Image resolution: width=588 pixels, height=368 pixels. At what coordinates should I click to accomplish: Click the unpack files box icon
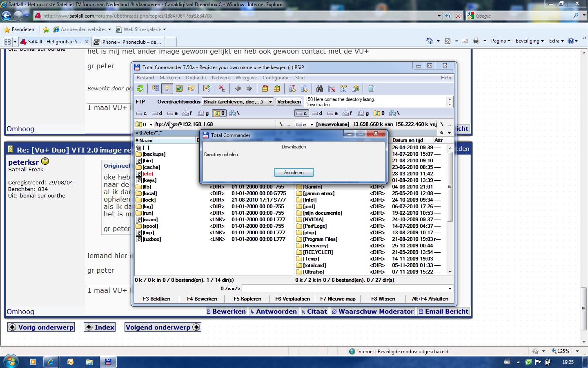click(277, 88)
